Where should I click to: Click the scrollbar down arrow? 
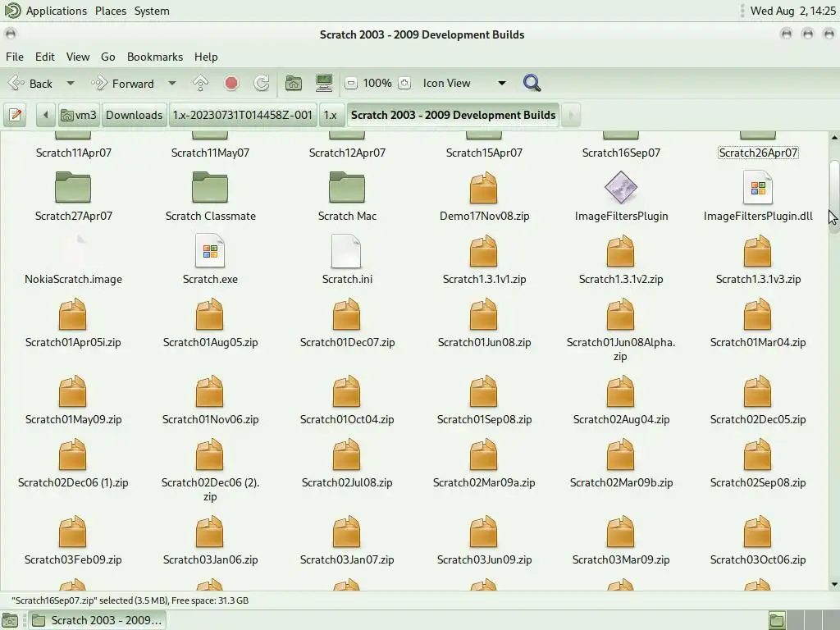(x=834, y=584)
